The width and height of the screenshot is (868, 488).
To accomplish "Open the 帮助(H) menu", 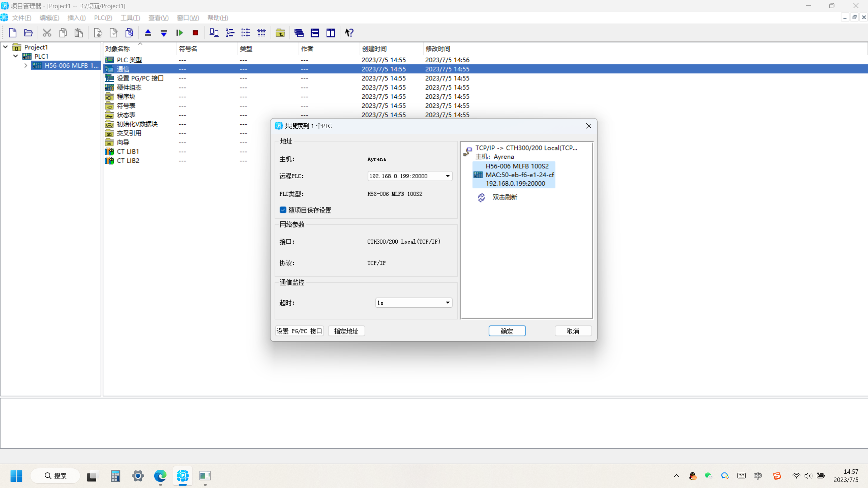I will pos(218,18).
